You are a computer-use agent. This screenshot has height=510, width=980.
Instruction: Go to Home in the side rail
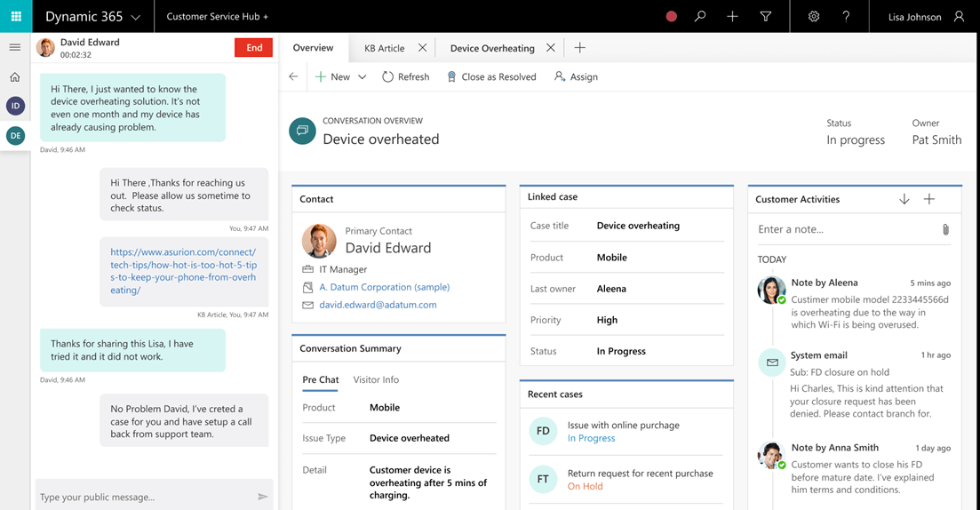(x=15, y=77)
